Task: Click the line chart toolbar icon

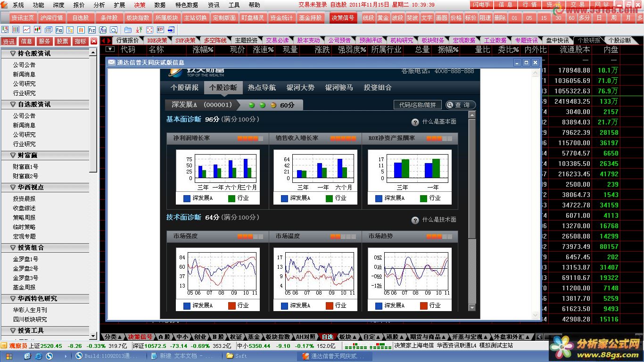Action: (x=26, y=30)
